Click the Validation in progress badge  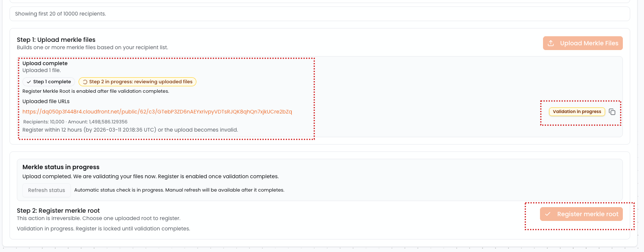point(577,112)
